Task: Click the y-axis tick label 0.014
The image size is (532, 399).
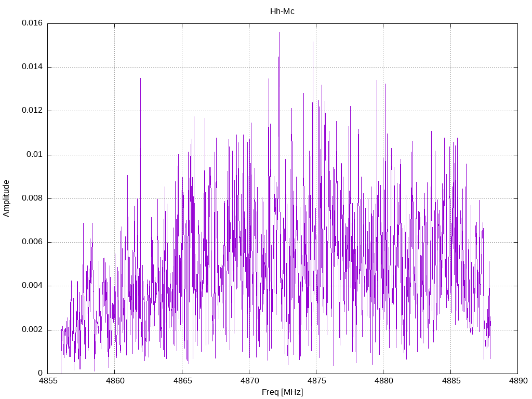Action: (x=32, y=67)
